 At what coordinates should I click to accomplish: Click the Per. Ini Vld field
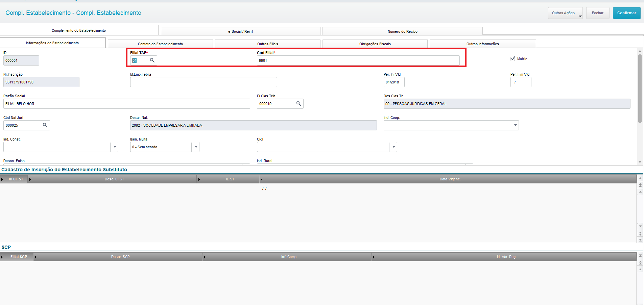[394, 82]
